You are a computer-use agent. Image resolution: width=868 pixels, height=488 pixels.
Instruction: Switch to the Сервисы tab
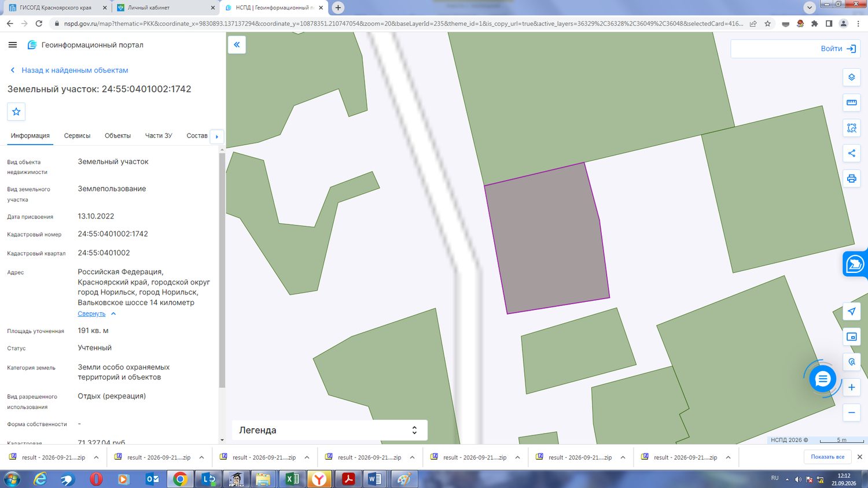coord(77,136)
